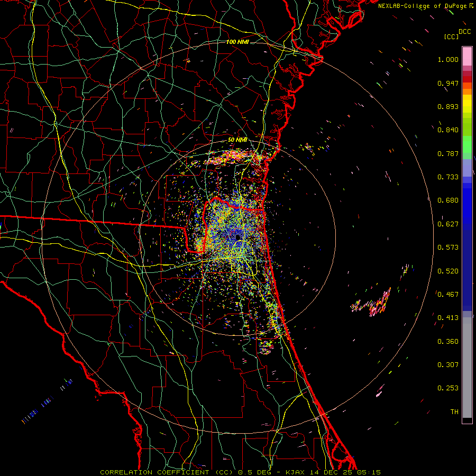Click the KJAX radar site center dot
The width and height of the screenshot is (476, 476).
tap(239, 237)
